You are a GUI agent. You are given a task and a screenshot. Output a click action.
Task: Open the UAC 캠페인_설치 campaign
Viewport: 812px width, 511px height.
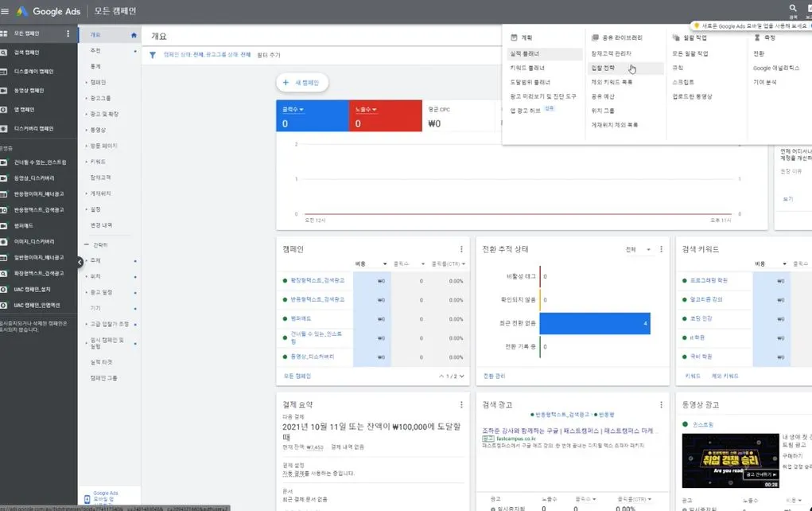32,289
